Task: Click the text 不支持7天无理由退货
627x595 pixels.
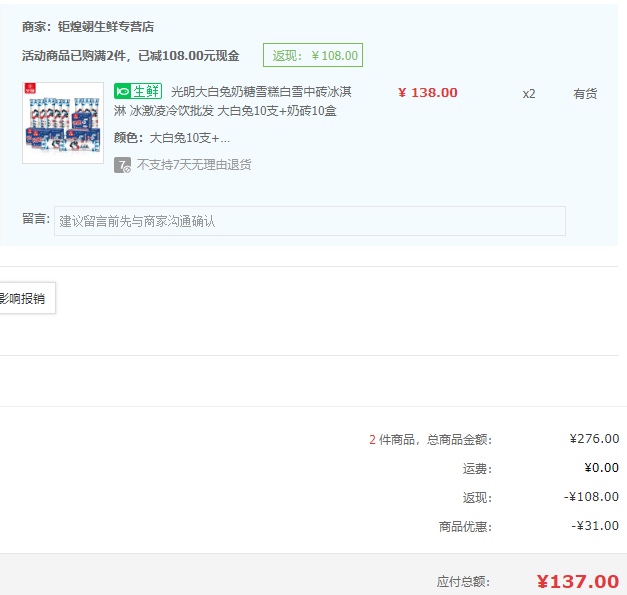Action: [194, 165]
